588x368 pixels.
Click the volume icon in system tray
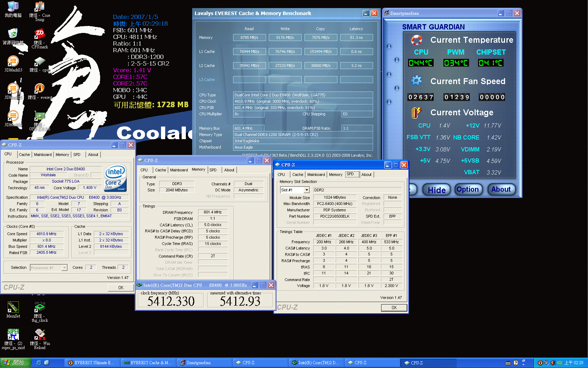coord(553,363)
